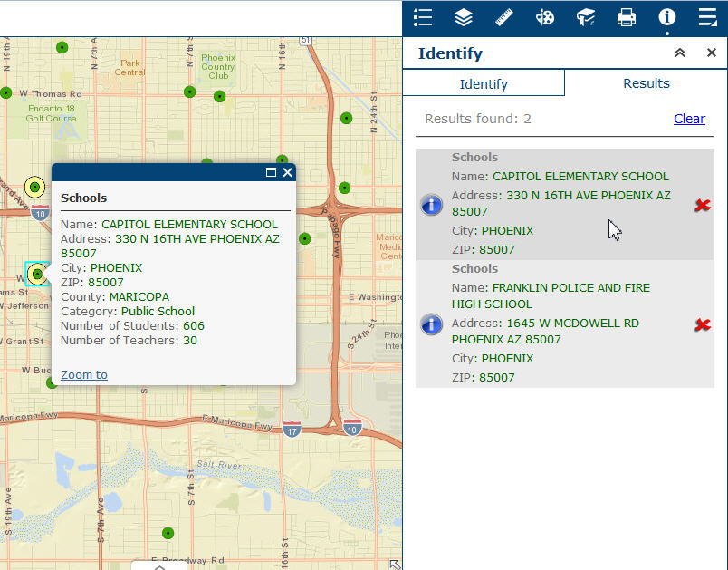The width and height of the screenshot is (728, 570).
Task: Maximize the Schools popup window
Action: coord(271,172)
